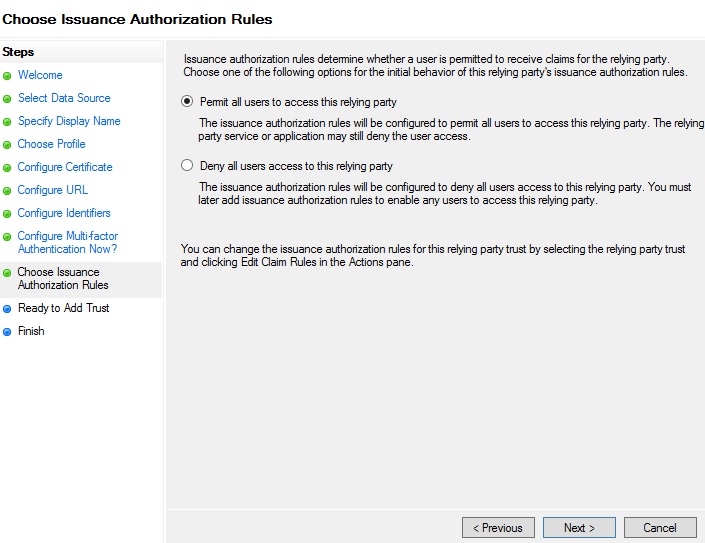Image resolution: width=705 pixels, height=543 pixels.
Task: Click green status dot next to Select Data Source
Action: (8, 99)
